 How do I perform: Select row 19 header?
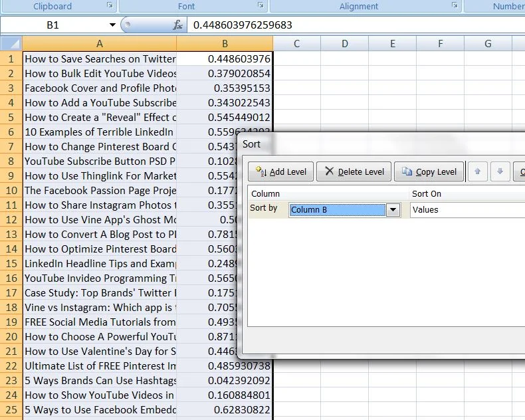coord(11,322)
